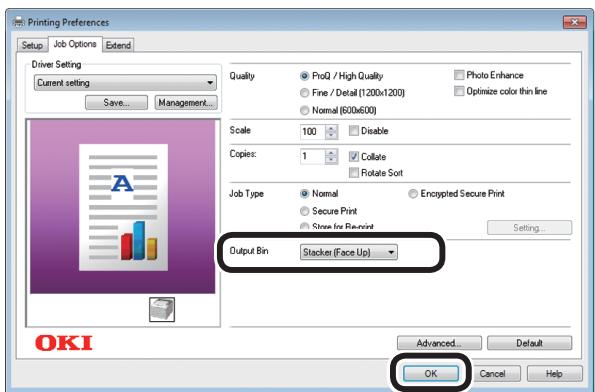Close the Printing Preferences window
This screenshot has width=595, height=392.
(575, 22)
